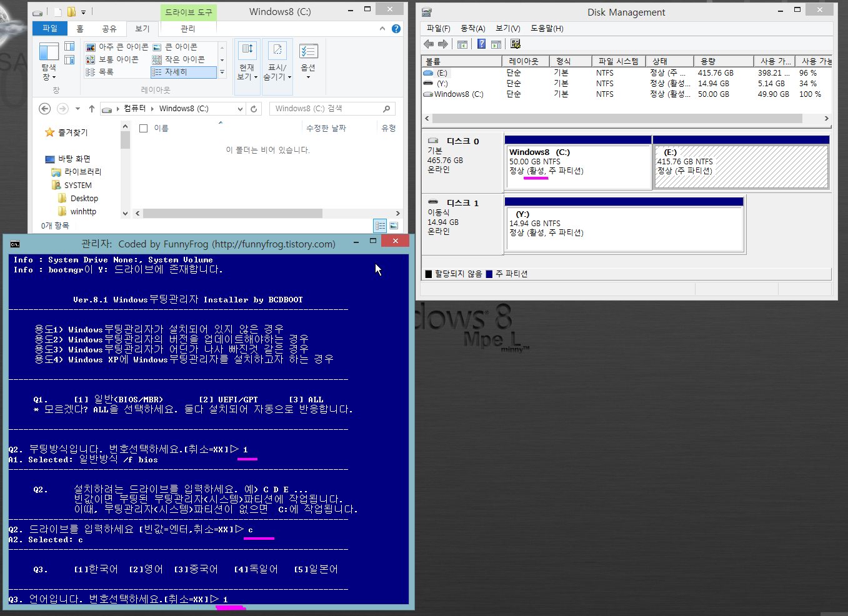
Task: Click the Explorer Back navigation arrow
Action: point(45,109)
